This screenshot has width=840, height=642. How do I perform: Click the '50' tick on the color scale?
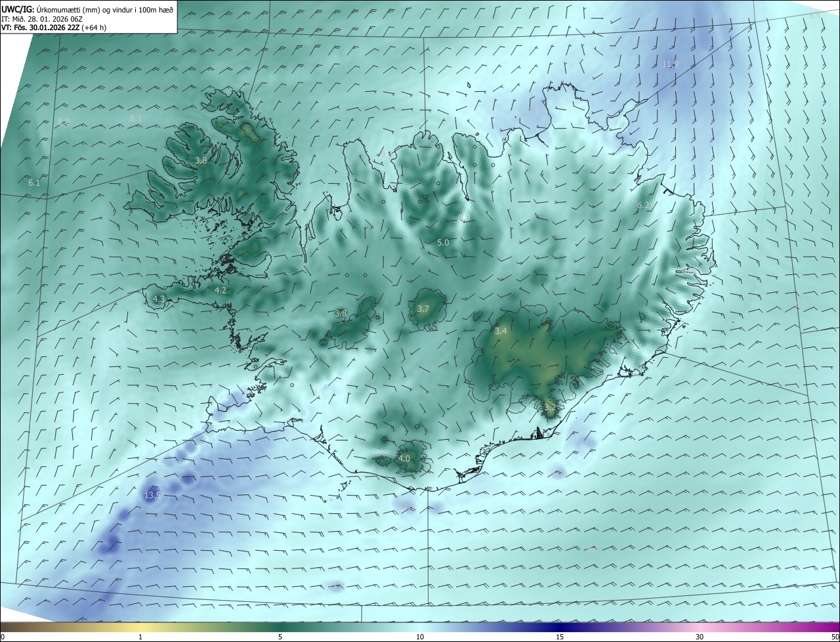[835, 637]
